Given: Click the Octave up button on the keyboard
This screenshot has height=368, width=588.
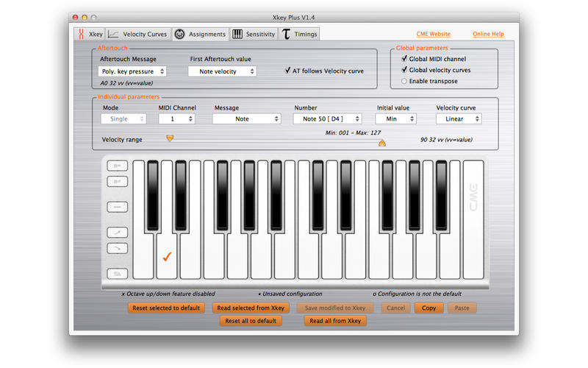Looking at the screenshot, I should (x=118, y=166).
